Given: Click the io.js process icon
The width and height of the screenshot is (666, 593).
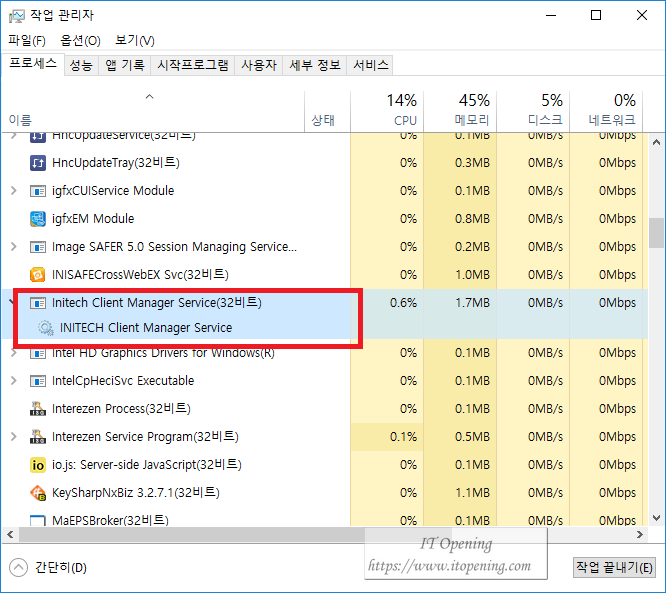Looking at the screenshot, I should coord(38,465).
